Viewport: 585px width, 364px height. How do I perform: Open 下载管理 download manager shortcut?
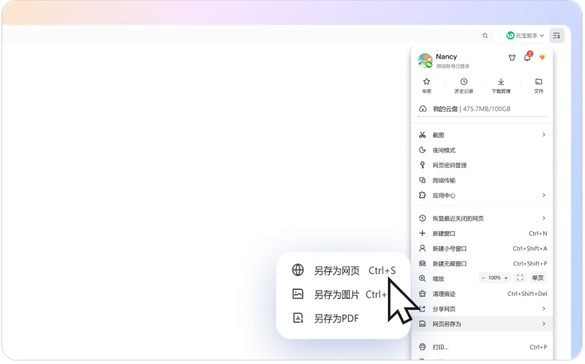501,86
